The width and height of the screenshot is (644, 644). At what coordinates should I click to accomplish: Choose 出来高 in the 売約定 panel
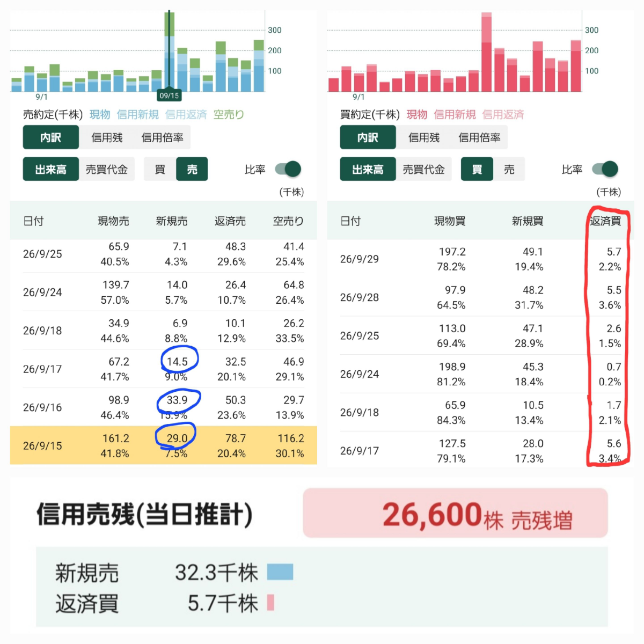[51, 170]
